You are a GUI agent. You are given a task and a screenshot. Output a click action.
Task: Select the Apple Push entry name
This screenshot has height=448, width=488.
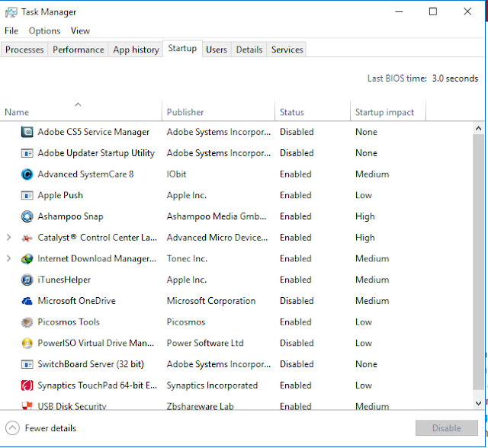tap(60, 195)
